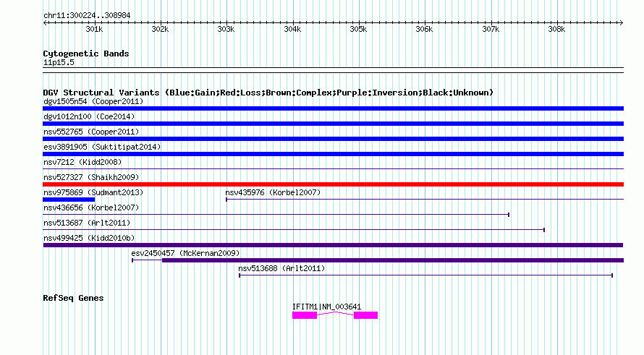Click the blue gain bar under dgv1012n100
644x355 pixels.
pyautogui.click(x=333, y=124)
